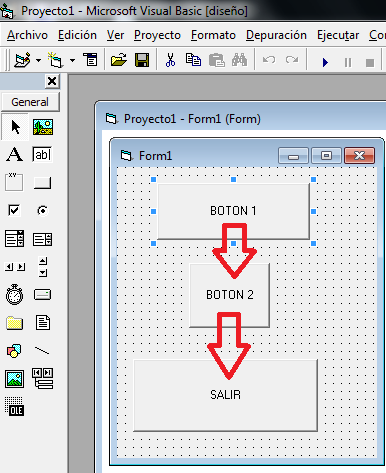This screenshot has width=386, height=473.
Task: Click the "Proyecto1 - Form1 (Form)" window title
Action: pos(192,119)
